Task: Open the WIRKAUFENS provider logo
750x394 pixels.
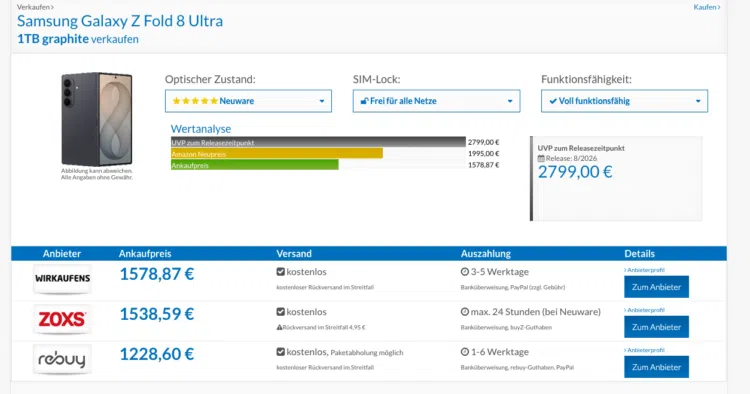Action: click(x=62, y=278)
